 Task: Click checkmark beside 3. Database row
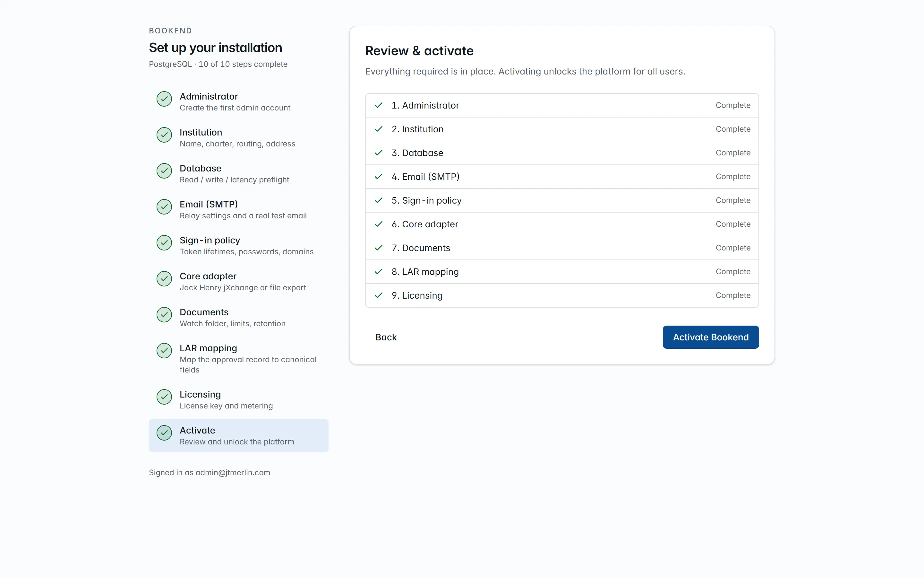tap(378, 153)
